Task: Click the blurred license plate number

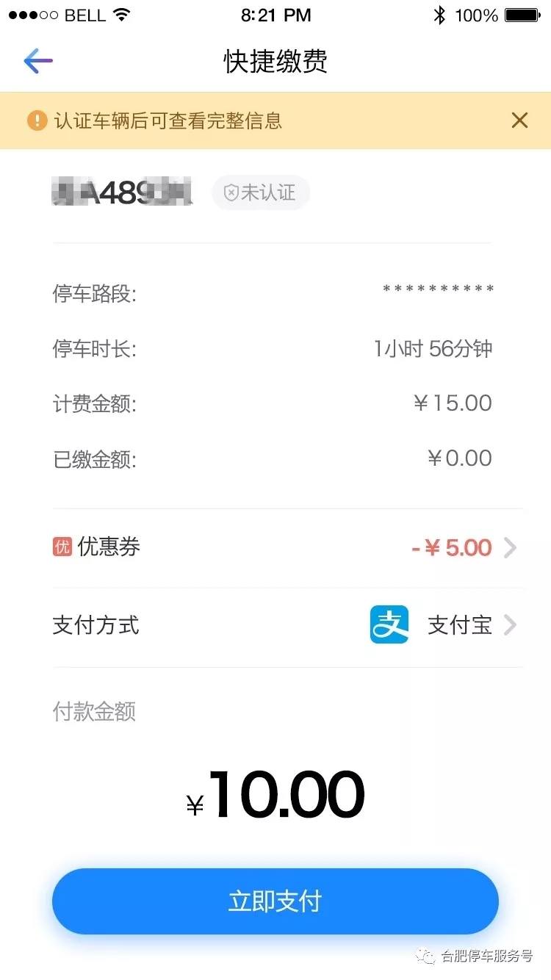Action: pos(123,192)
